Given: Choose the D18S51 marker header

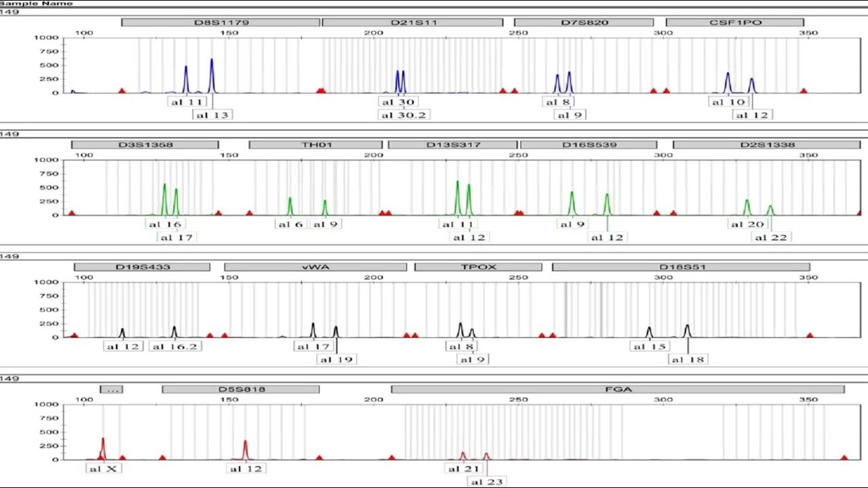Looking at the screenshot, I should coord(682,266).
